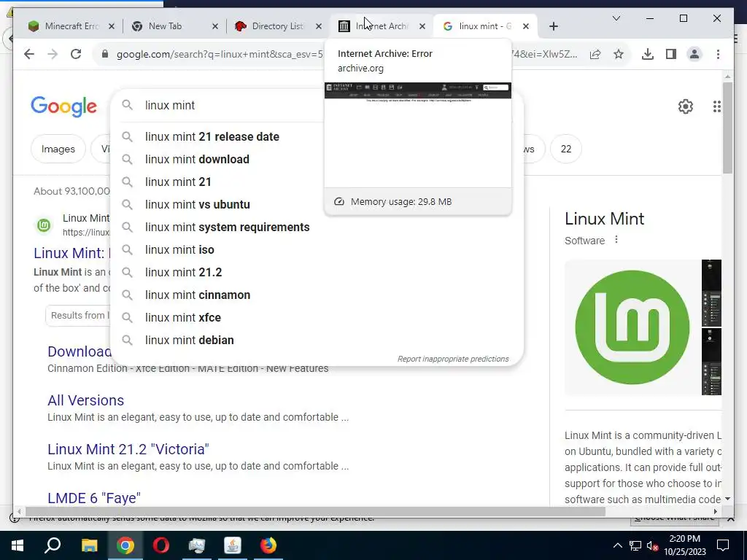Toggle the Chrome side panel icon
This screenshot has width=747, height=560.
(671, 54)
